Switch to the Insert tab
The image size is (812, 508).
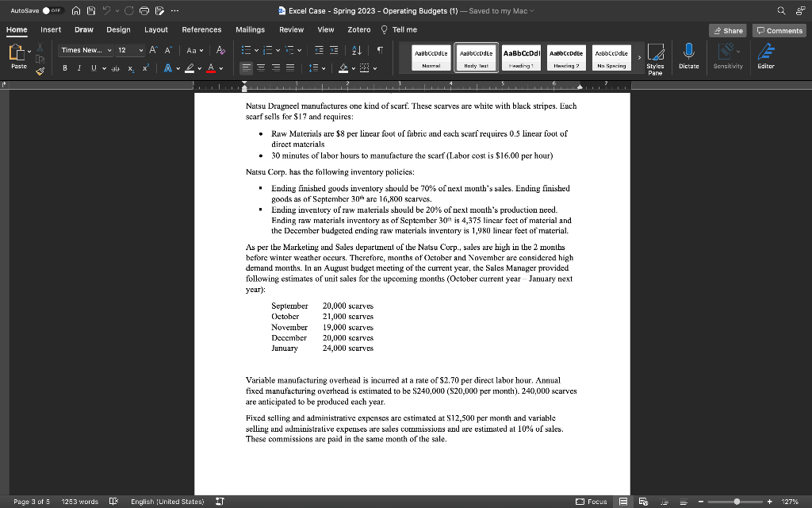pos(51,29)
